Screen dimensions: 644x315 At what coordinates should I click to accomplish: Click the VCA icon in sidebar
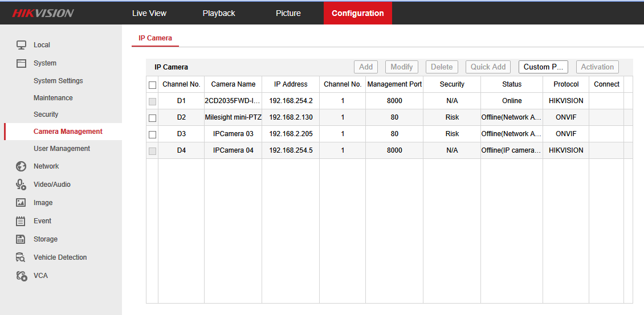click(x=21, y=276)
